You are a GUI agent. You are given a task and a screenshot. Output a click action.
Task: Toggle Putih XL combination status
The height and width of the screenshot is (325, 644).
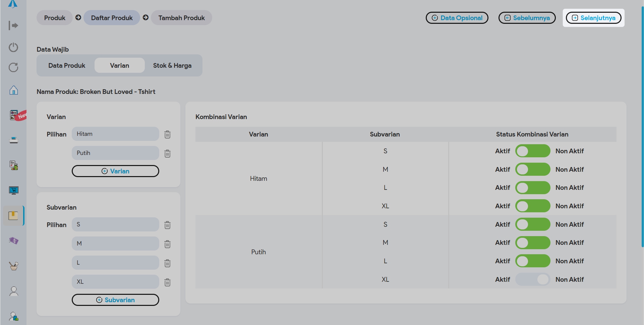click(x=532, y=279)
